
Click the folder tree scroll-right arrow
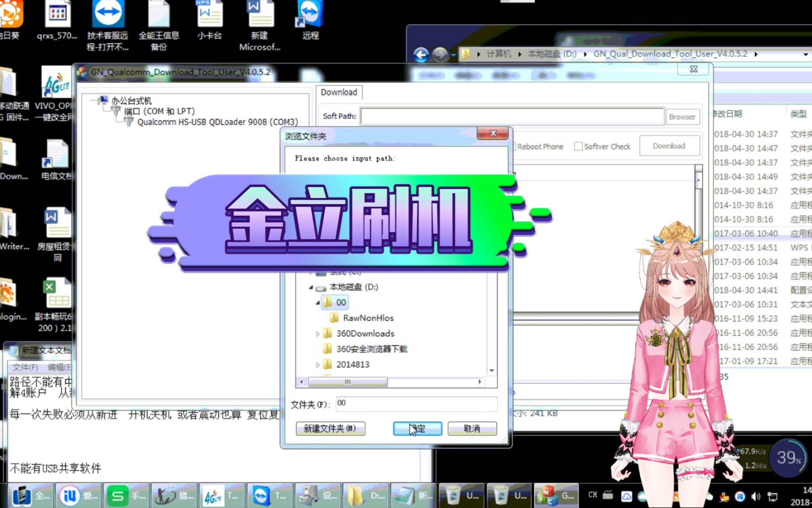pos(479,381)
